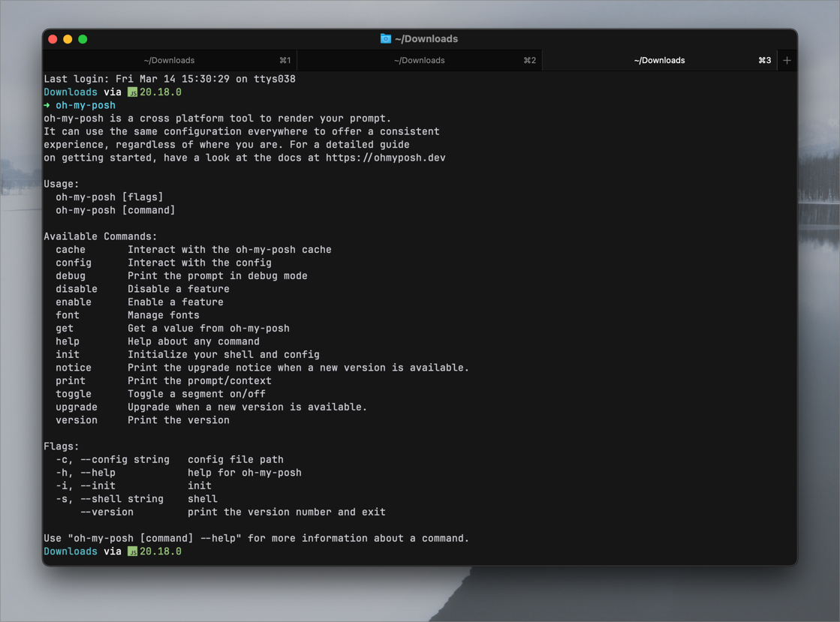
Task: Click the "help for oh-my-posh" flag description
Action: (x=245, y=473)
